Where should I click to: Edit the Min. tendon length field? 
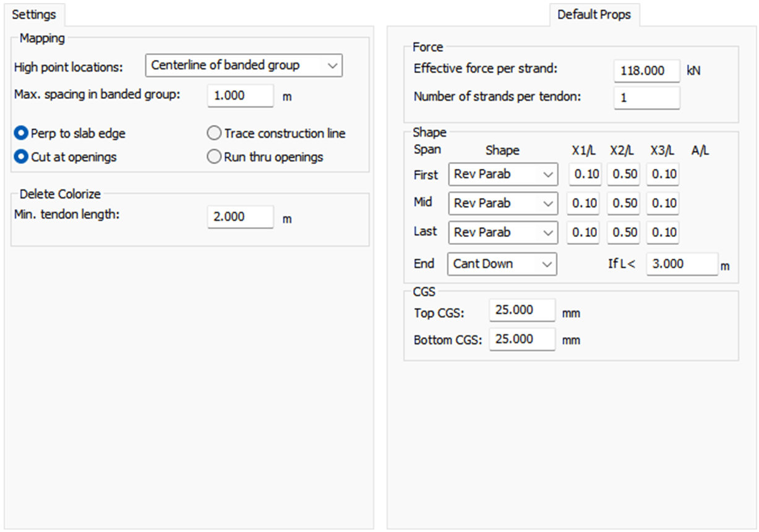click(240, 217)
